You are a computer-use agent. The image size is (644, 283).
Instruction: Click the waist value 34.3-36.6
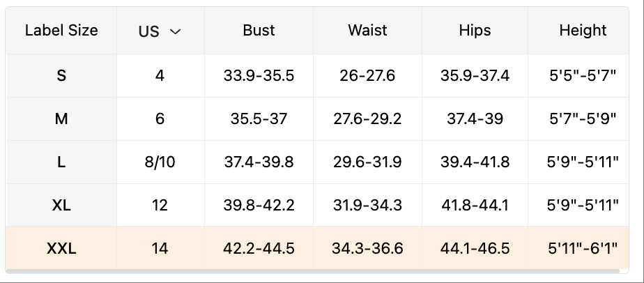(367, 248)
